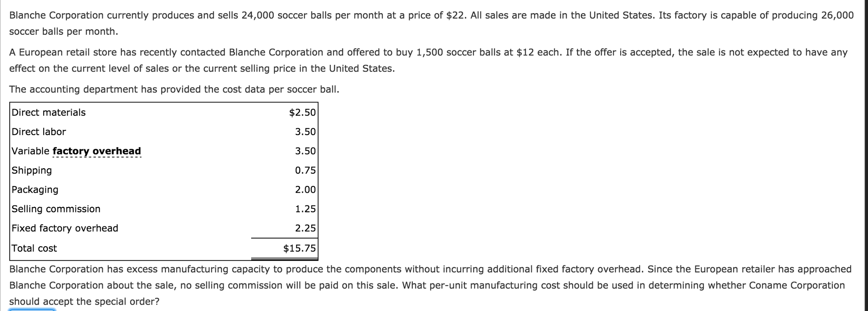Click the Direct labor 3.50 value

[x=305, y=132]
